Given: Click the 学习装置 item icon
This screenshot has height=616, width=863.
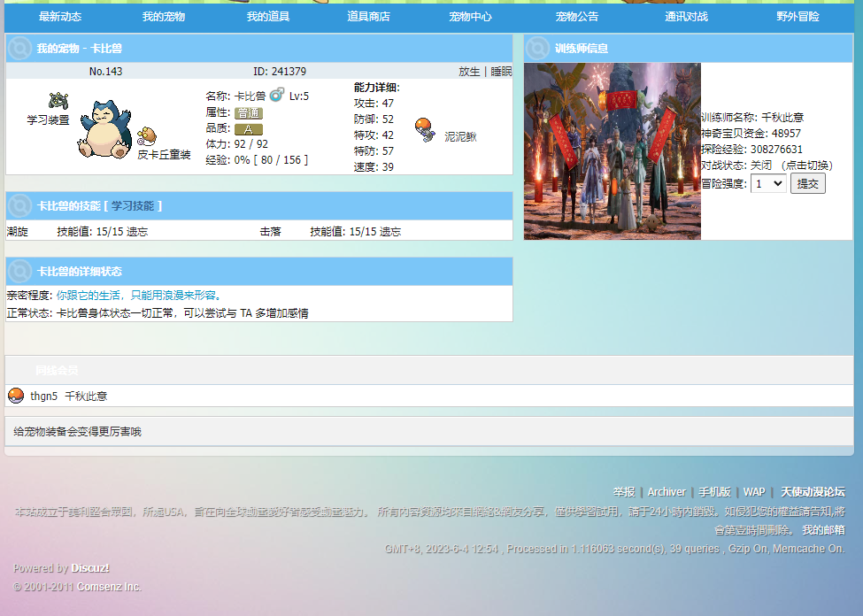Looking at the screenshot, I should click(x=58, y=101).
